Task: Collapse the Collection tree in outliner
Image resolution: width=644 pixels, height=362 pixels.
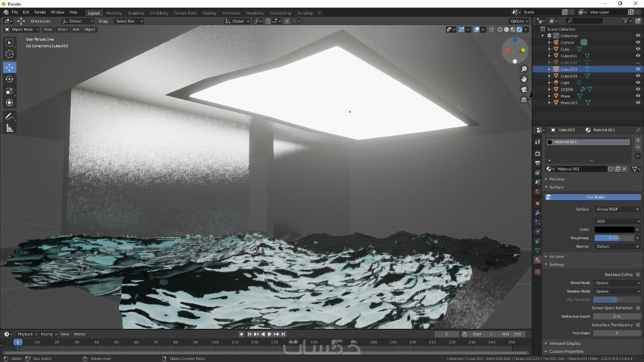Action: (543, 36)
